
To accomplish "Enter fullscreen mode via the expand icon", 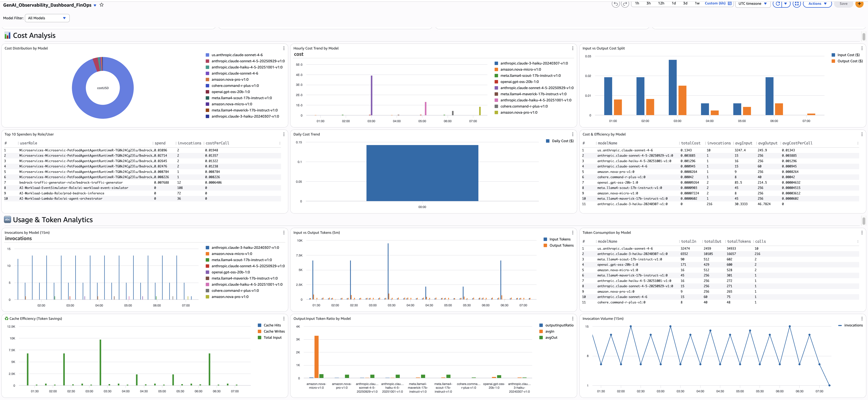I will pos(797,4).
